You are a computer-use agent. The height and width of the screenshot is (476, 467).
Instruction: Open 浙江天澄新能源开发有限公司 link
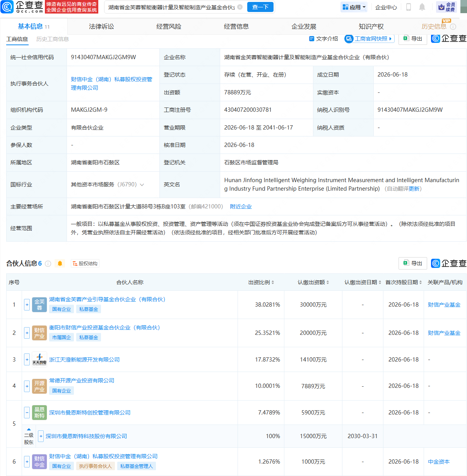click(84, 360)
